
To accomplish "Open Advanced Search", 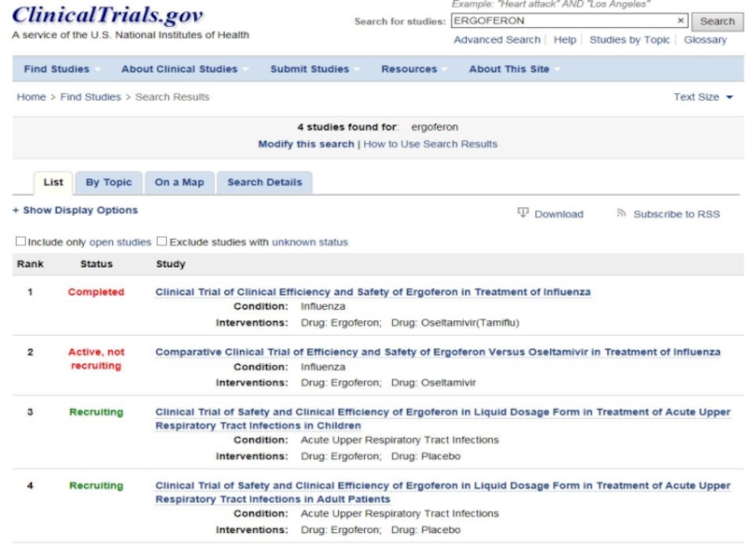I will coord(497,40).
